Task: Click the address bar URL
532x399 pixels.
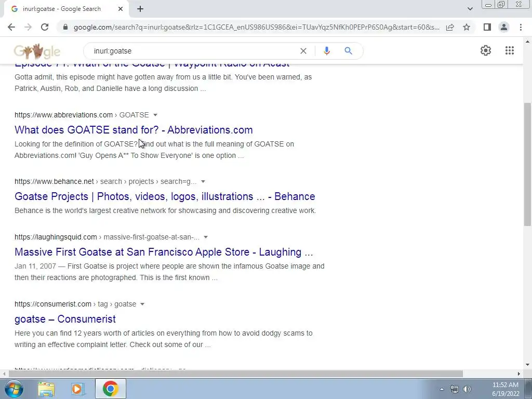Action: click(256, 27)
